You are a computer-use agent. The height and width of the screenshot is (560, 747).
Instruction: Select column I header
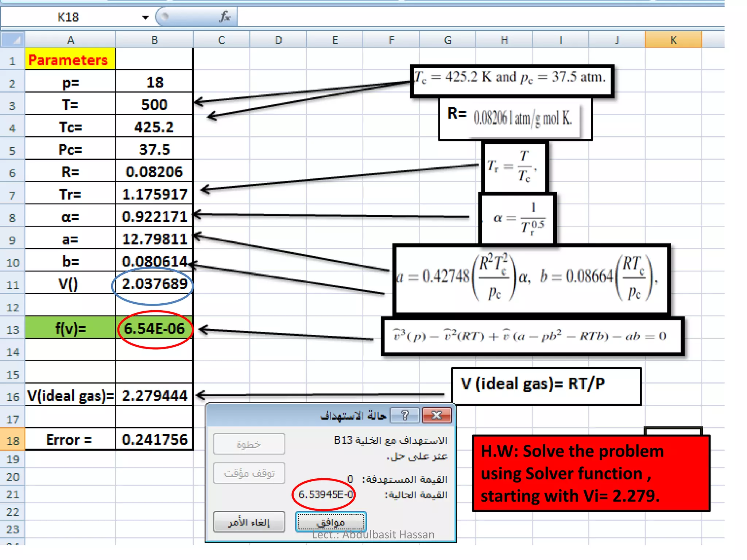561,40
